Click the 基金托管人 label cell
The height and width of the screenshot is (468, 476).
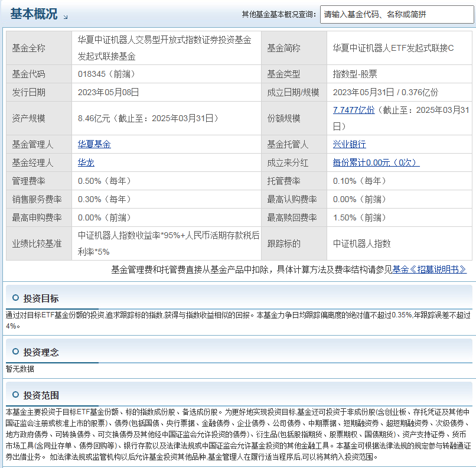294,144
